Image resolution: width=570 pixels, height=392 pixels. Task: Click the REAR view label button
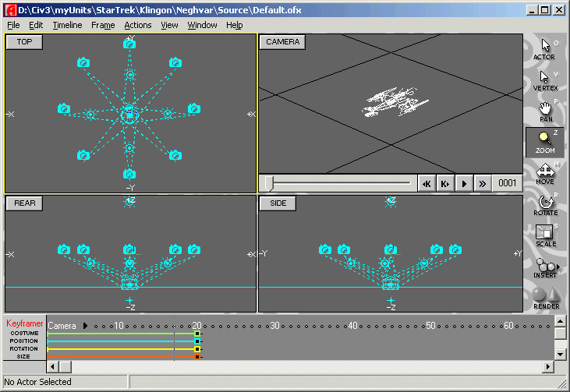point(24,203)
